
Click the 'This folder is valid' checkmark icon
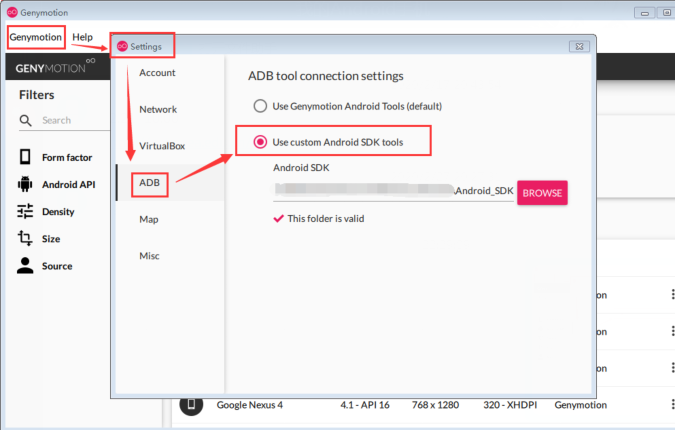(x=279, y=218)
